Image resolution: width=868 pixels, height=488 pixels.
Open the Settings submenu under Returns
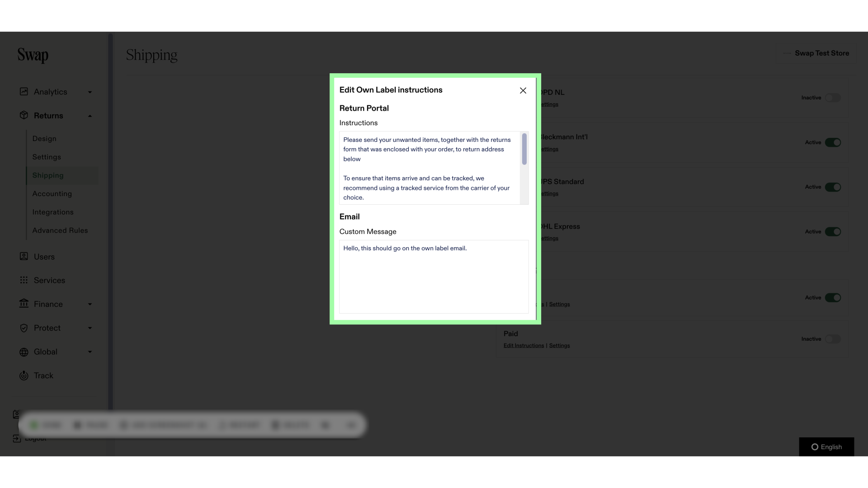[47, 157]
